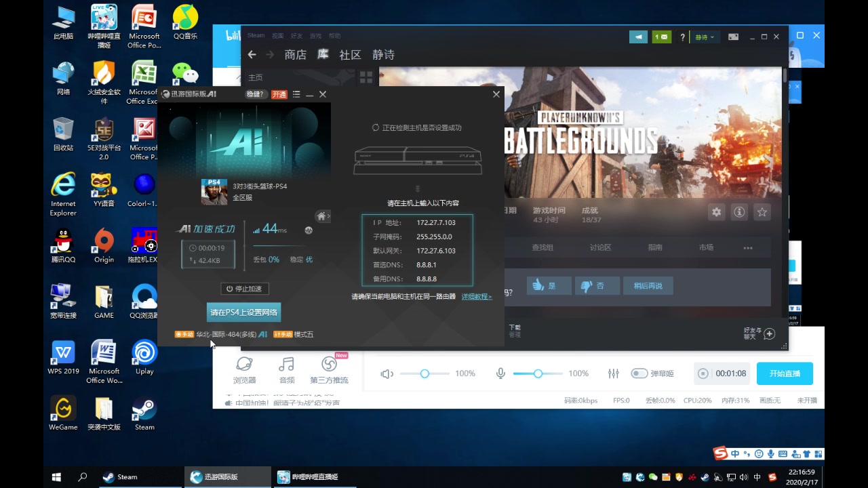The width and height of the screenshot is (868, 488).
Task: Open the Uplay desktop icon
Action: tap(144, 357)
